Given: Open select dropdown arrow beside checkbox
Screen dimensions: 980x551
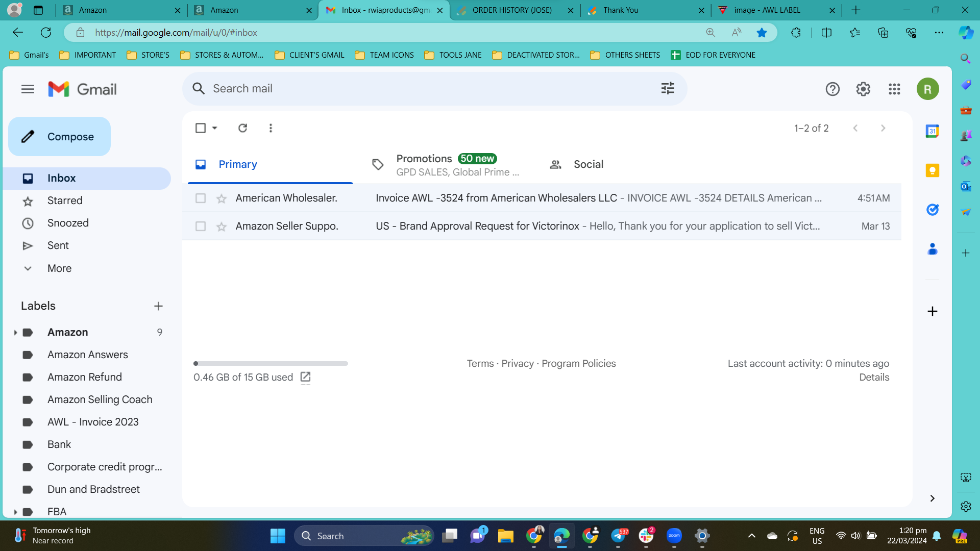Looking at the screenshot, I should click(x=215, y=128).
